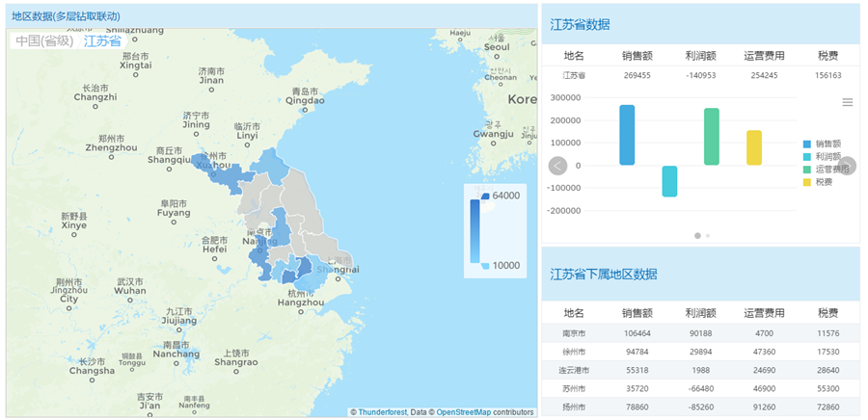
Task: Click the blue 销售额 bar in chart
Action: [x=627, y=135]
